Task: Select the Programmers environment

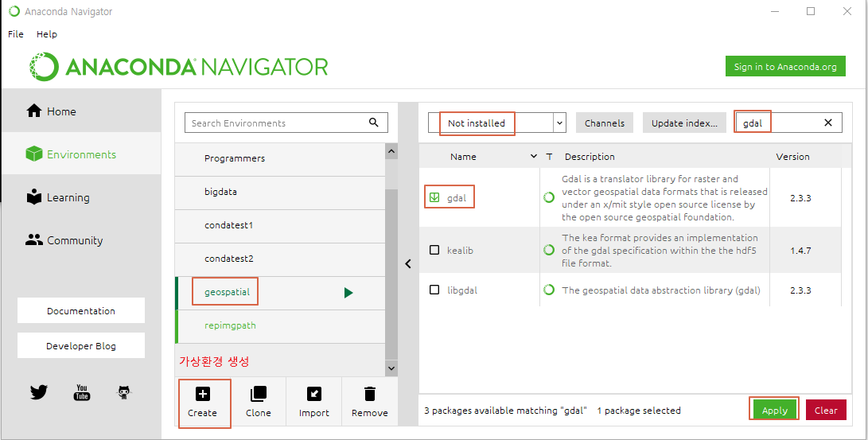Action: click(279, 158)
